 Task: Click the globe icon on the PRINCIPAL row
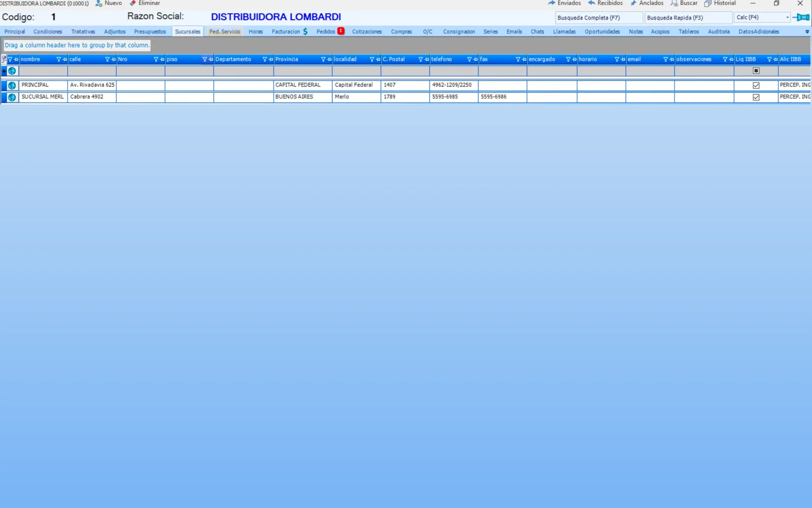click(12, 85)
